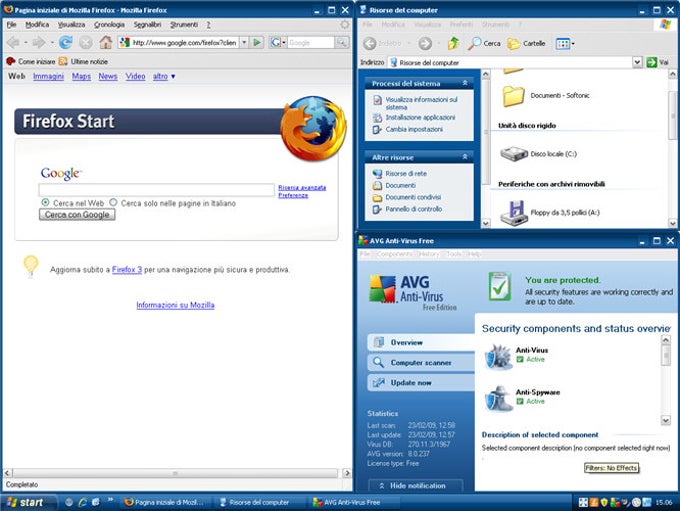The width and height of the screenshot is (680, 511).
Task: Open Firefox 'Visualizza' menu
Action: (71, 25)
